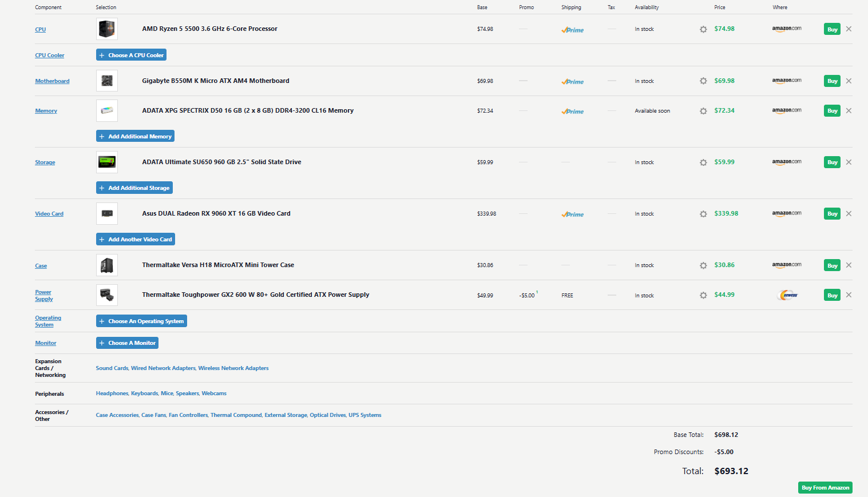This screenshot has height=497, width=868.
Task: Buy the Asus Radeon RX 9060 XT
Action: [x=832, y=214]
